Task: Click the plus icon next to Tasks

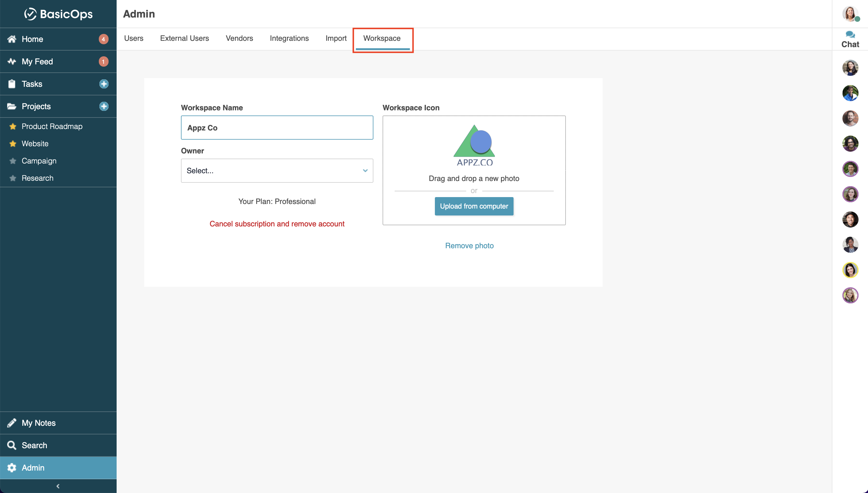Action: pyautogui.click(x=104, y=84)
